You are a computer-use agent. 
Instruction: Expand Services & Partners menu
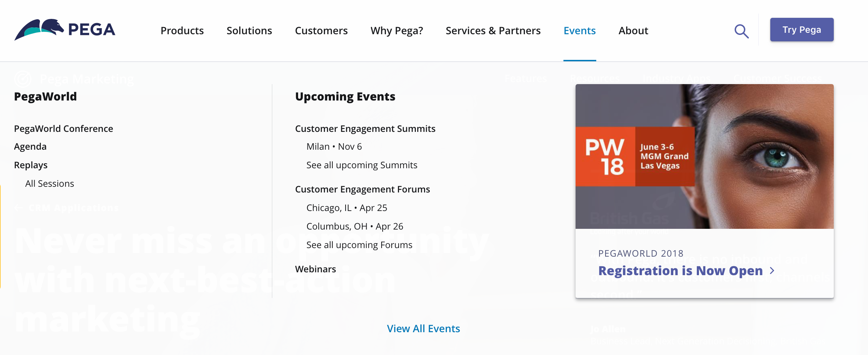(x=493, y=31)
